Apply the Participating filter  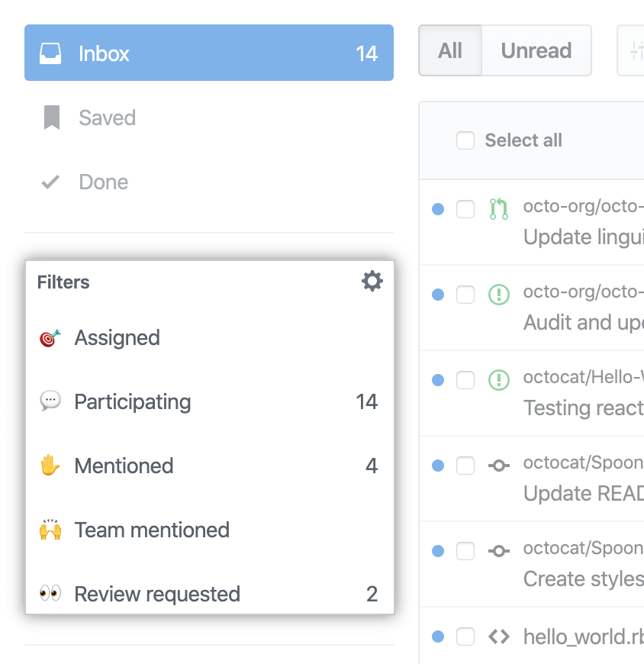(x=132, y=402)
